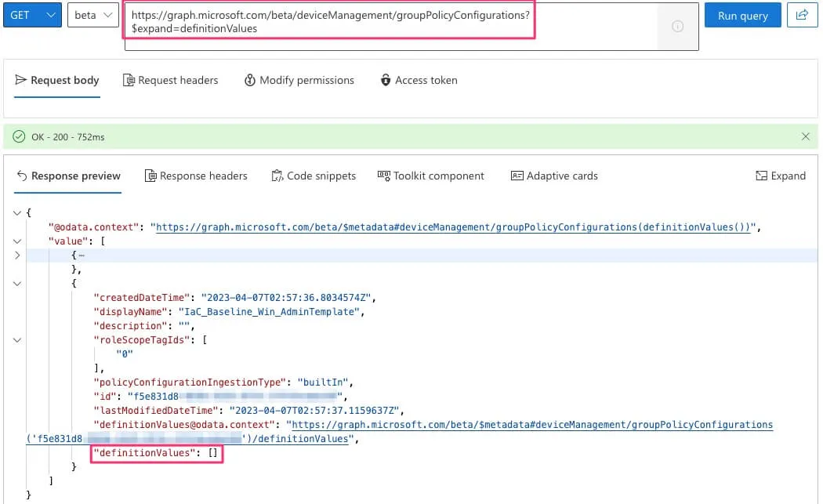Open the Modify permissions tab
Image resolution: width=823 pixels, height=504 pixels.
coord(299,80)
